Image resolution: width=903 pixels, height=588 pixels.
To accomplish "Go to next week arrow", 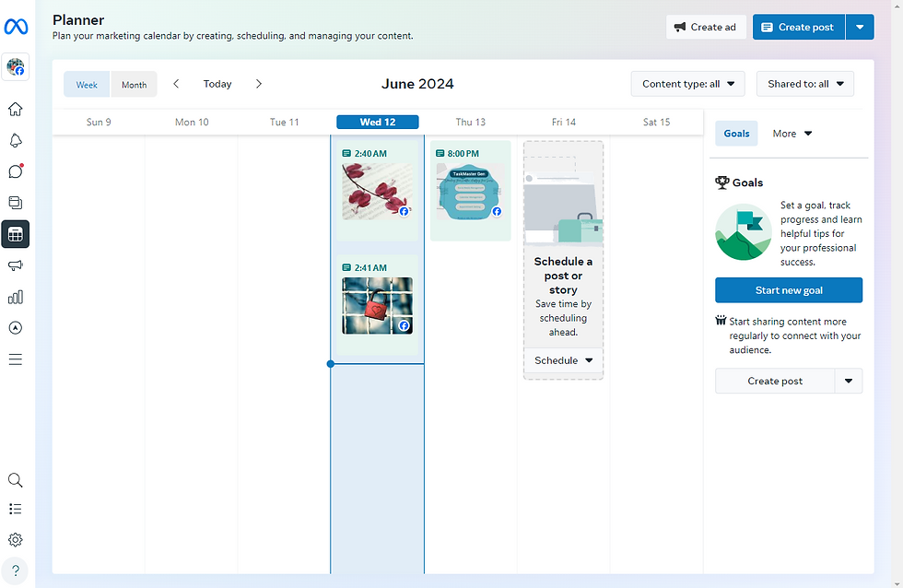I will coord(259,84).
